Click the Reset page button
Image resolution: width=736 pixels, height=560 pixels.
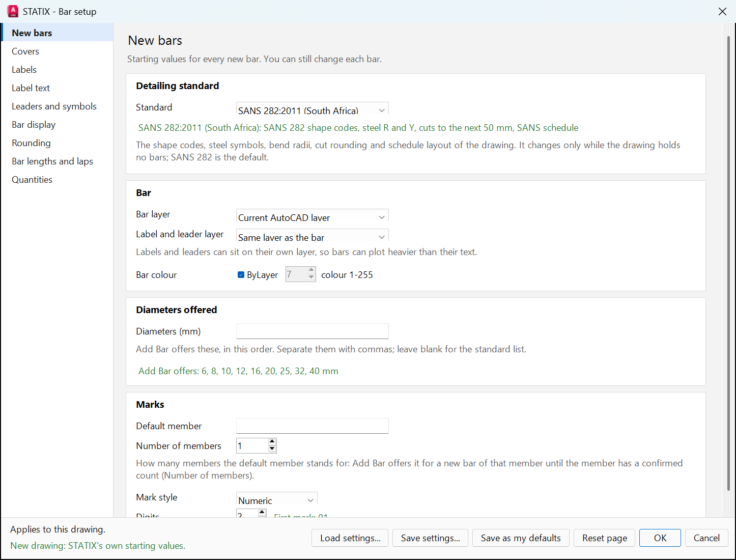(x=605, y=538)
